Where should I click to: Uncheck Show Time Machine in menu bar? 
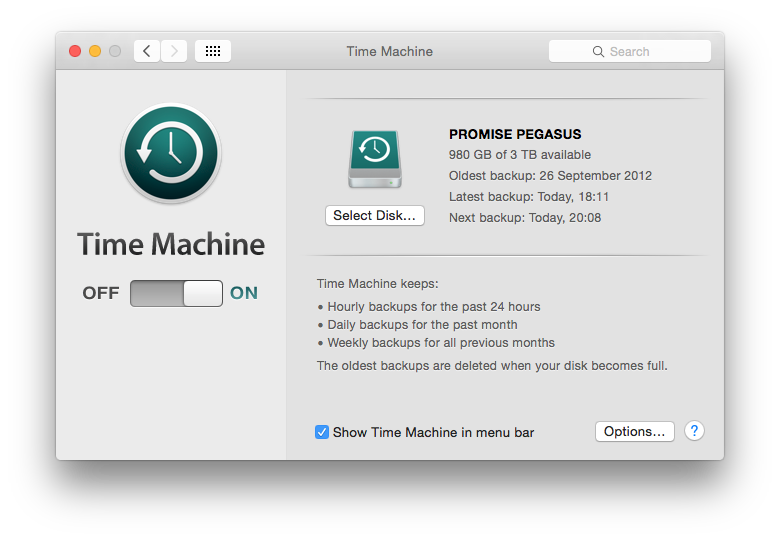322,432
